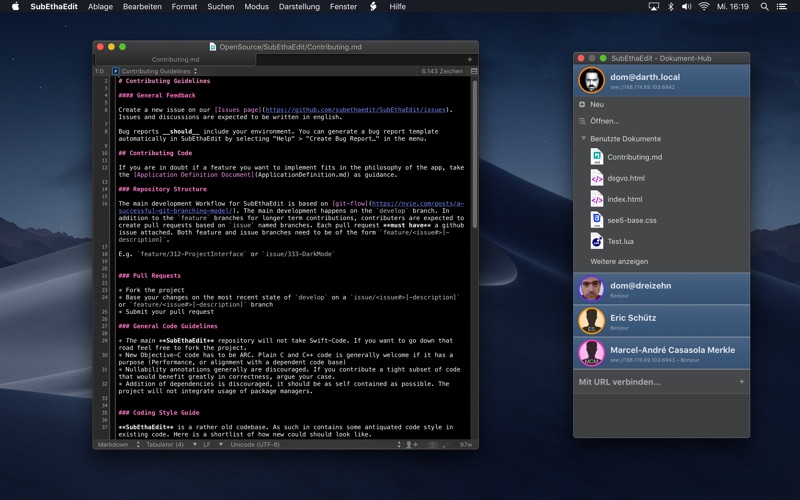Open the Fenster menu
The image size is (800, 500).
(343, 7)
